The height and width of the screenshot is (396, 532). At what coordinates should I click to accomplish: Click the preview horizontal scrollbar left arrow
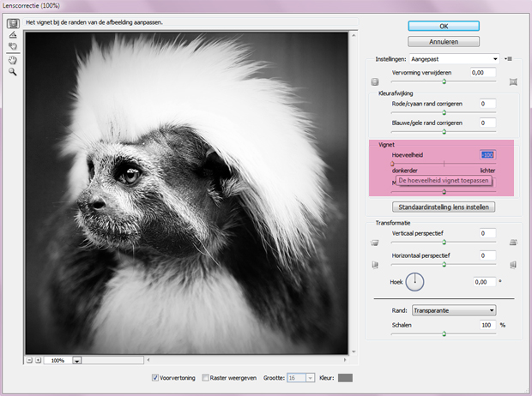(x=148, y=360)
